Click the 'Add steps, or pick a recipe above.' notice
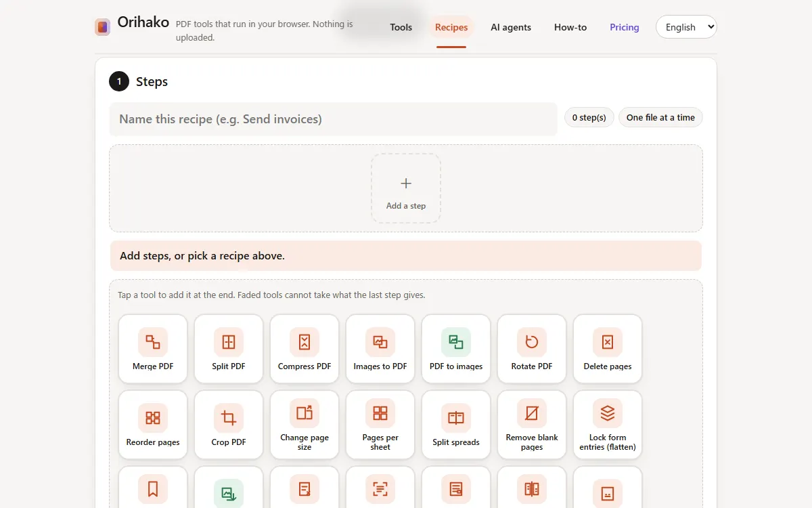This screenshot has width=812, height=508. pos(406,256)
